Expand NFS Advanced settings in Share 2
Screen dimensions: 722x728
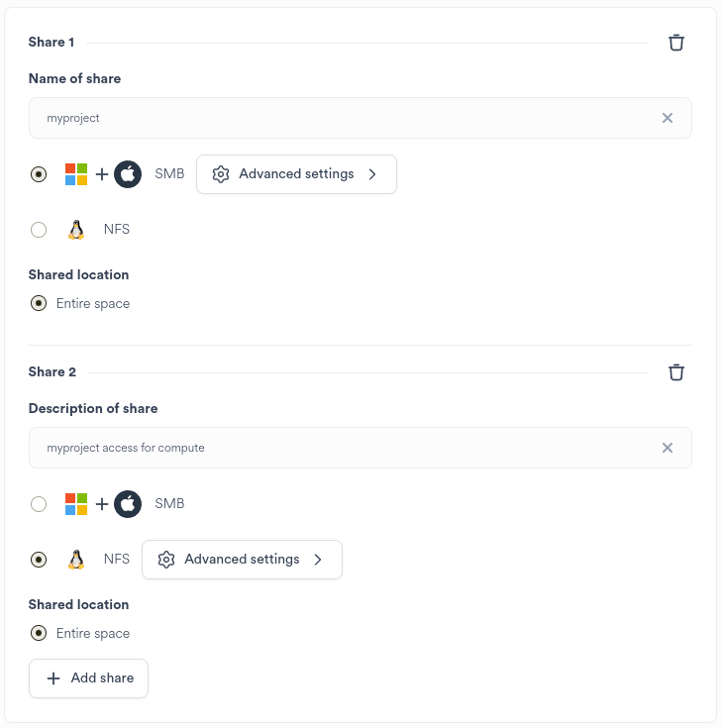pos(242,560)
